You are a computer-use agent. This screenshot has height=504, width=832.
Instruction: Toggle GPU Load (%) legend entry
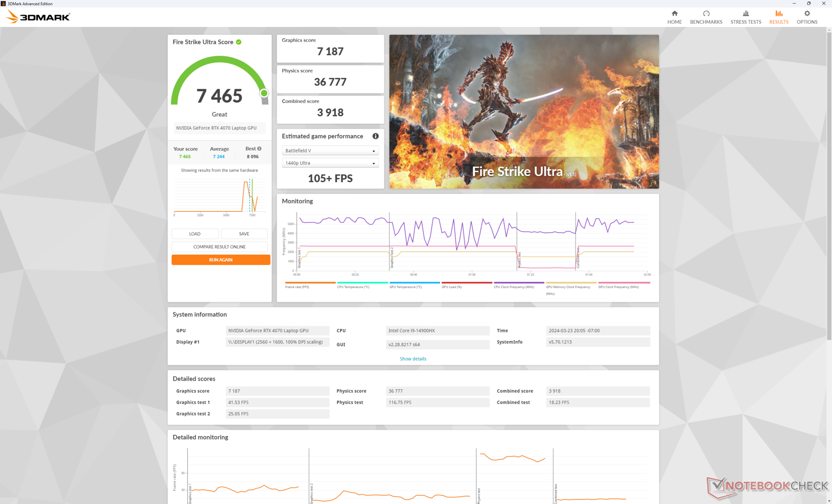[452, 287]
